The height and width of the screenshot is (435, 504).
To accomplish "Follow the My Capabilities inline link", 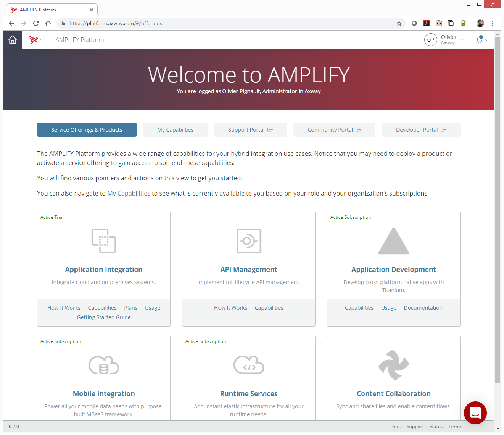I will (x=129, y=193).
